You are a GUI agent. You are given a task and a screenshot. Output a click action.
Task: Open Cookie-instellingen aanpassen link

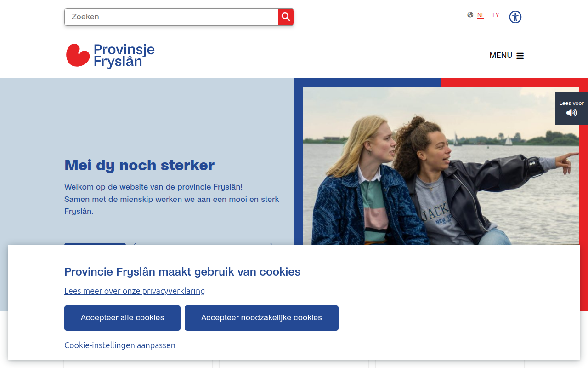coord(120,345)
